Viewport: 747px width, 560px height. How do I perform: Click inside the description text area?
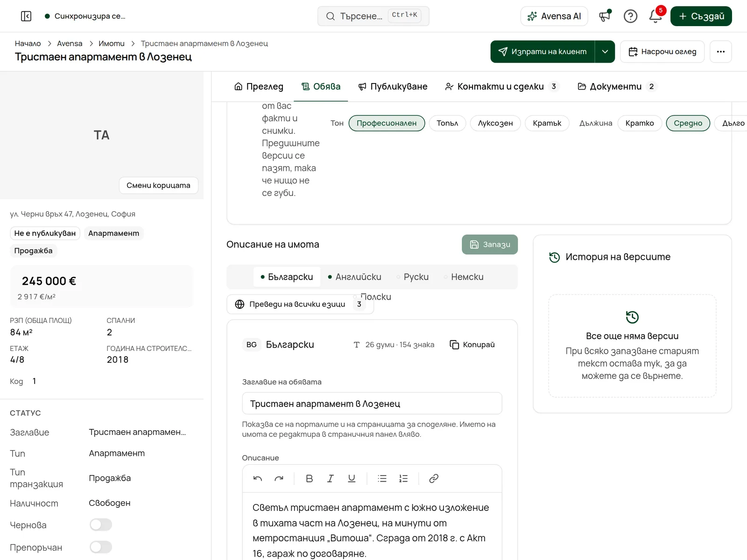tap(372, 527)
